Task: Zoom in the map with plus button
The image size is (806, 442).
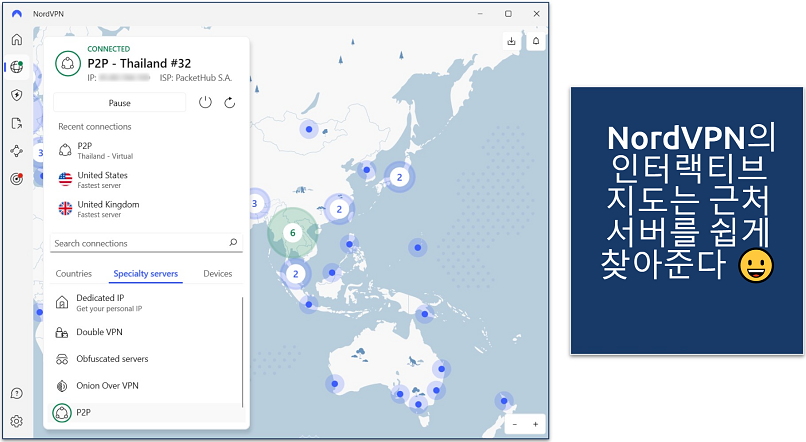Action: click(535, 424)
